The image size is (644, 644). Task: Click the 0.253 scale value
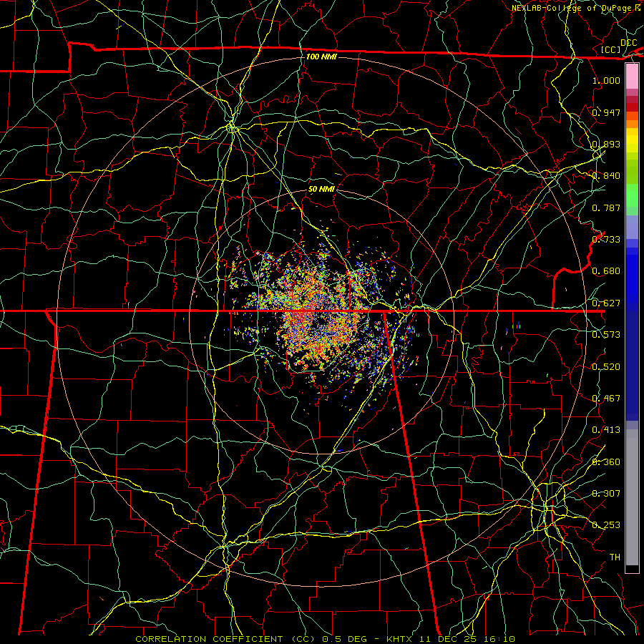[606, 525]
